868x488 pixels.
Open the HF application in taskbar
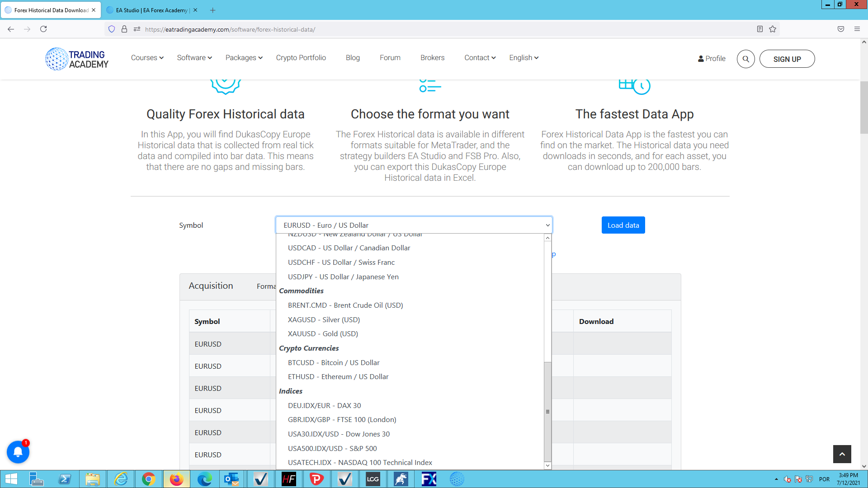click(288, 479)
